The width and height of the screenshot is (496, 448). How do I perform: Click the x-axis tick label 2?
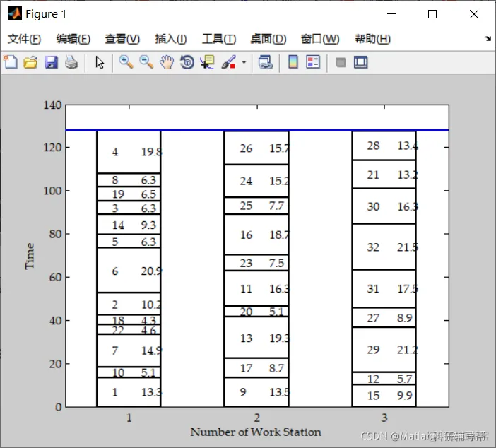(257, 418)
